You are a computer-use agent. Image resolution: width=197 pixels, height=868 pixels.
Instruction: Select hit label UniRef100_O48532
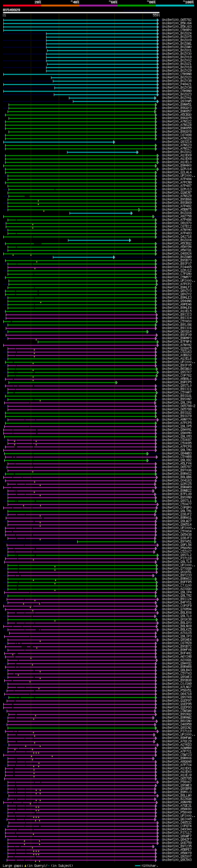point(177,822)
